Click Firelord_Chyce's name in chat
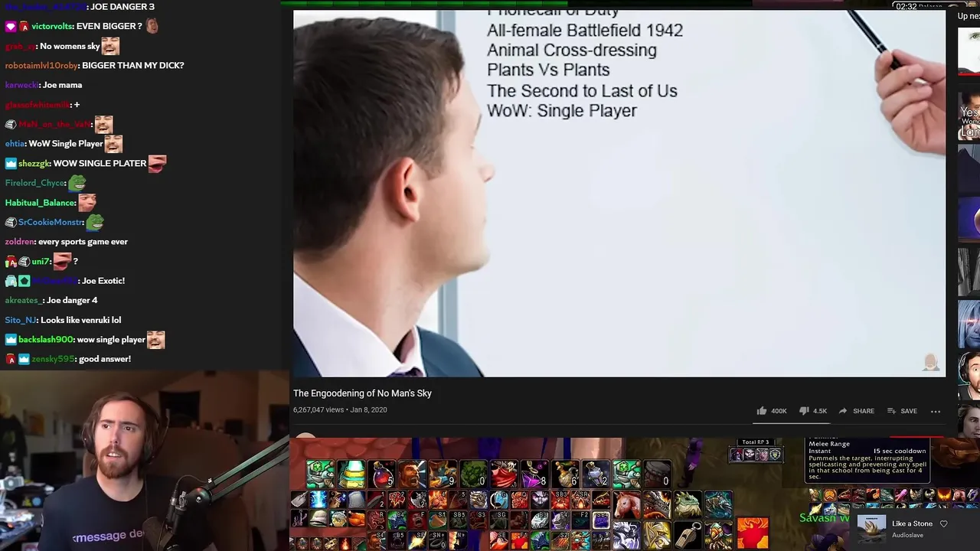 tap(35, 183)
